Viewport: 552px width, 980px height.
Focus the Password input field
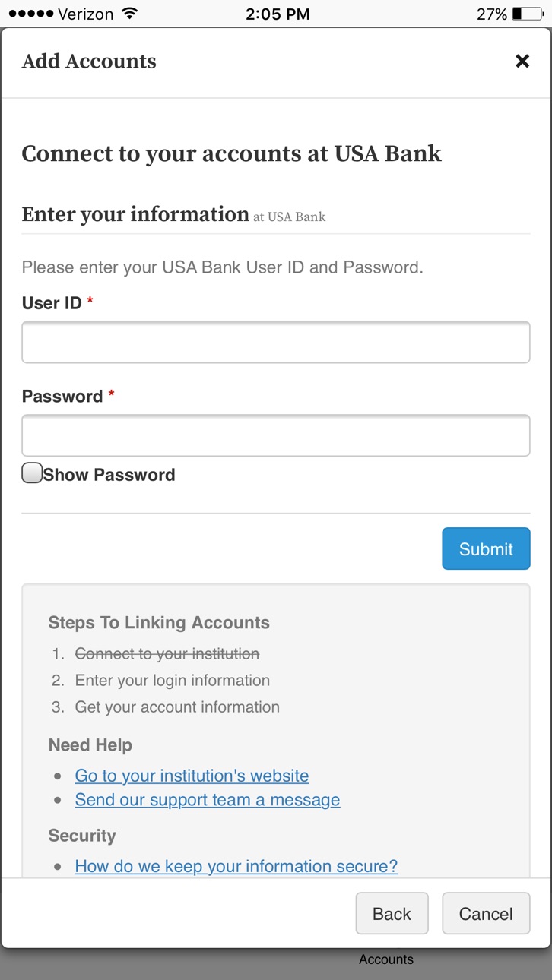coord(276,435)
